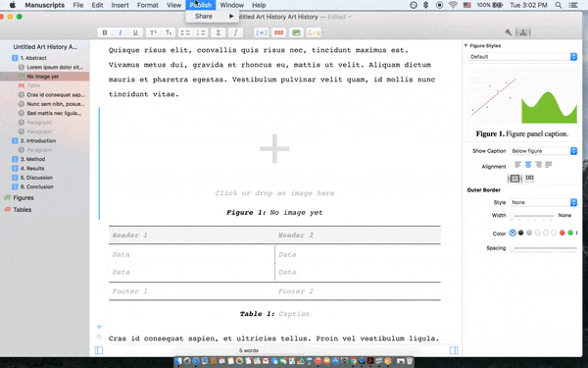Click the plus add-element icon in margin

point(99,327)
